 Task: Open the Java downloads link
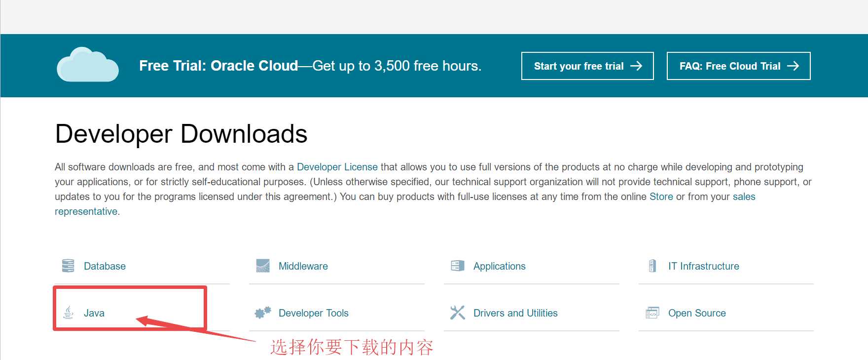pyautogui.click(x=94, y=313)
